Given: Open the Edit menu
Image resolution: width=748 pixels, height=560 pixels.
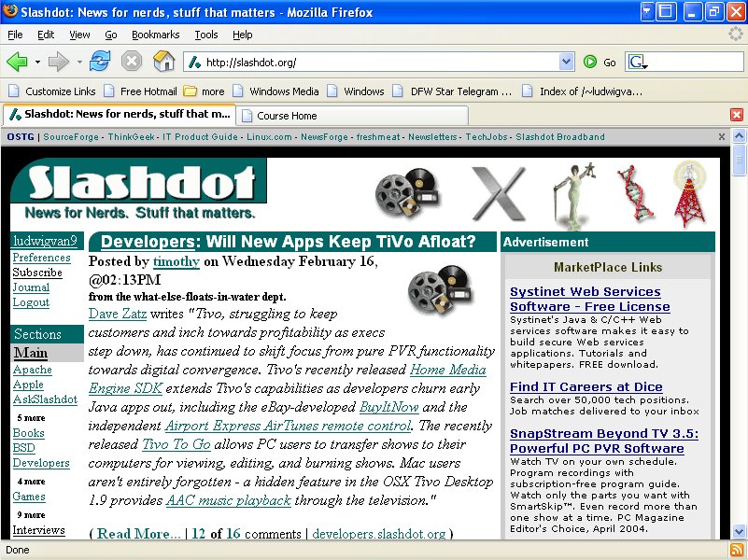Looking at the screenshot, I should pyautogui.click(x=46, y=35).
